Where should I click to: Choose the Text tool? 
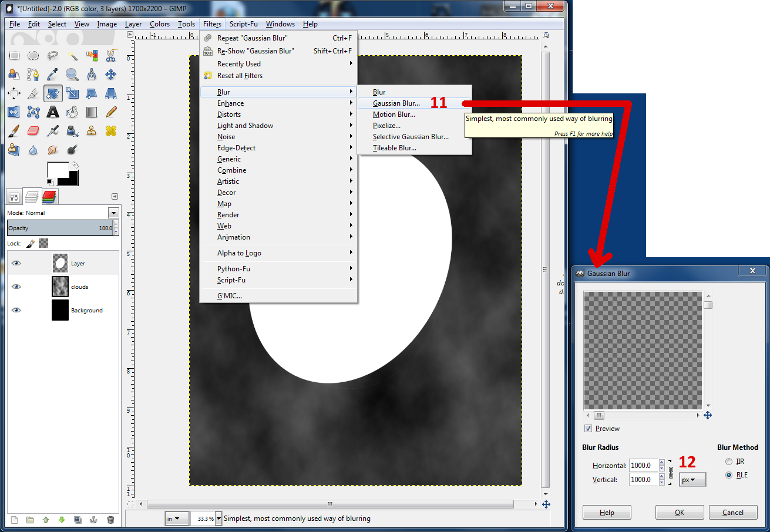tap(52, 111)
